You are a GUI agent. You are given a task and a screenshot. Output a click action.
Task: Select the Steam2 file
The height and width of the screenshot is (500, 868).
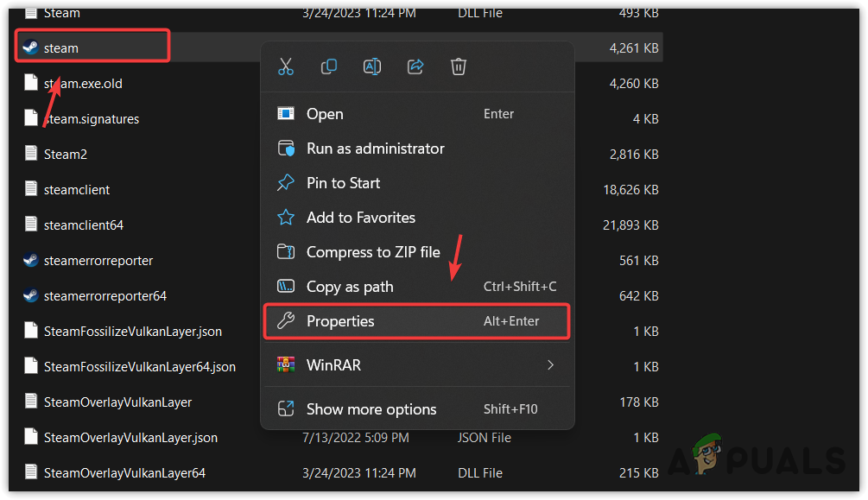click(66, 155)
